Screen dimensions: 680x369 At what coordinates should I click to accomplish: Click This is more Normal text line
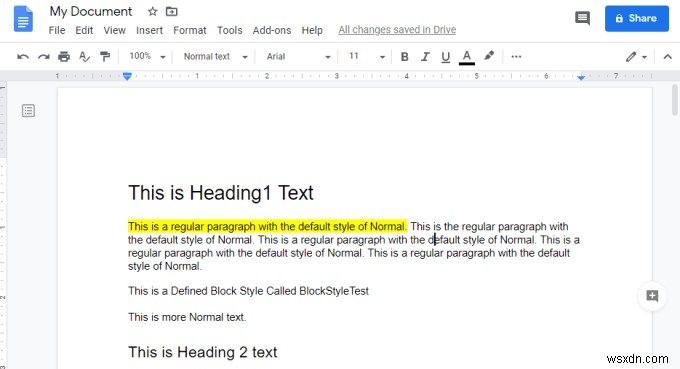[187, 317]
